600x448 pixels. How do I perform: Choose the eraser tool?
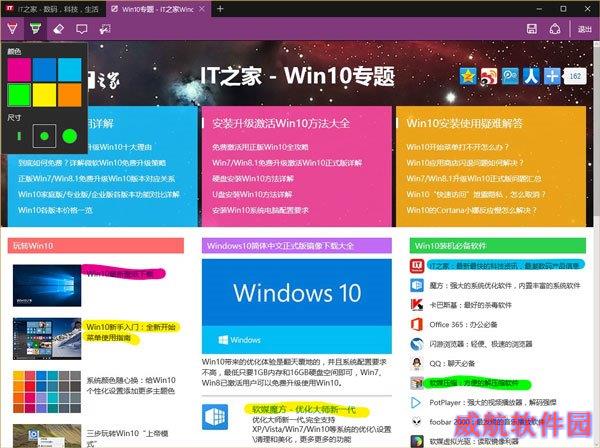click(58, 29)
